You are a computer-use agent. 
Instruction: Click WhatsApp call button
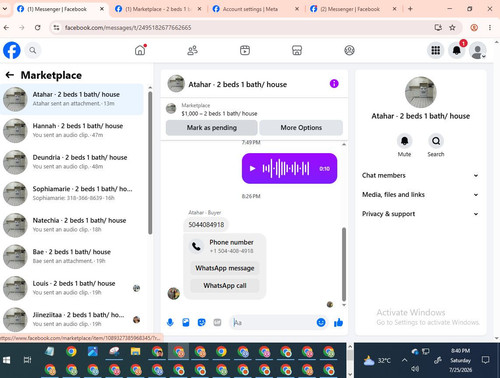tap(225, 286)
